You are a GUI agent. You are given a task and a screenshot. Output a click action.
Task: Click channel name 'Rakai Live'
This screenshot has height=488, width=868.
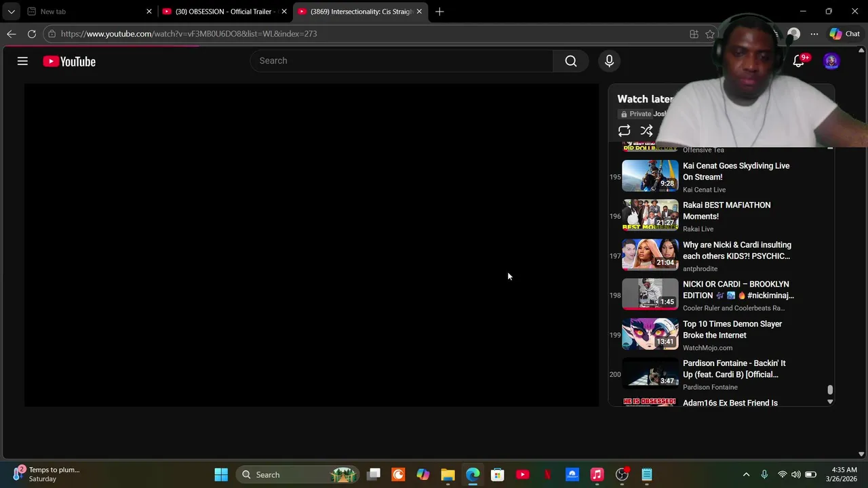[698, 229]
